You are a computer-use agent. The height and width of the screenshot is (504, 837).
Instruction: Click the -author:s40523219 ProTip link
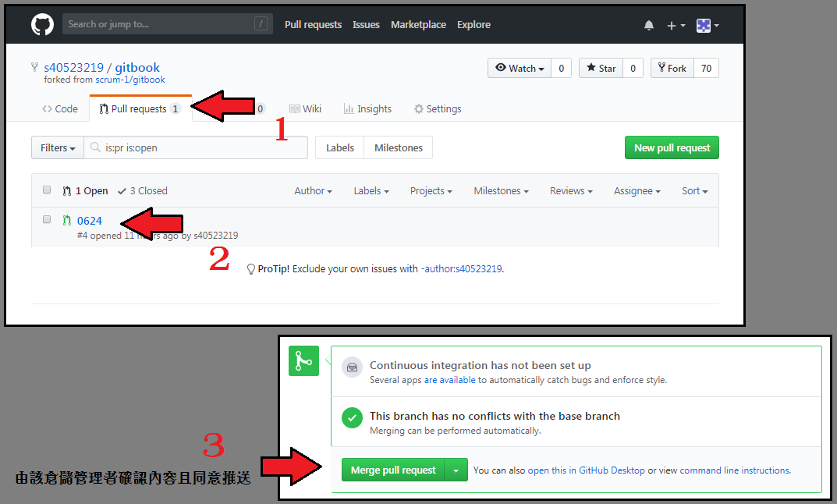pos(461,269)
